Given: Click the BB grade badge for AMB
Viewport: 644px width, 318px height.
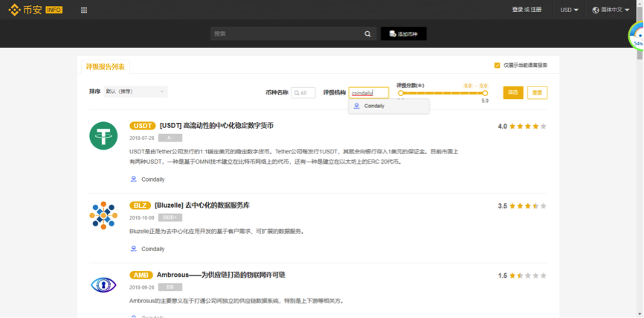Looking at the screenshot, I should [x=170, y=287].
